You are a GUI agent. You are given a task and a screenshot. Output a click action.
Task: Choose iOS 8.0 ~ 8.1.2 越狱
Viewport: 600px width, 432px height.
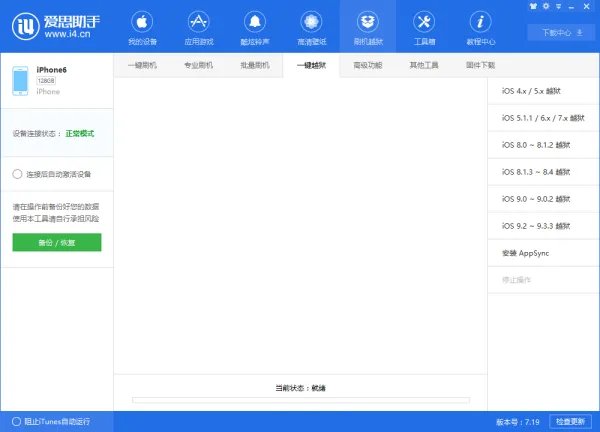click(543, 145)
